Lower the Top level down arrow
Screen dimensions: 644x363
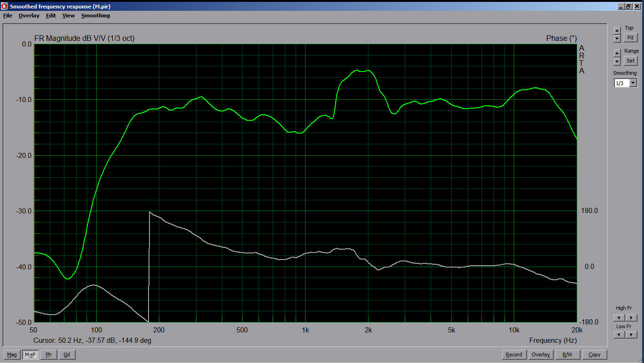coord(617,39)
